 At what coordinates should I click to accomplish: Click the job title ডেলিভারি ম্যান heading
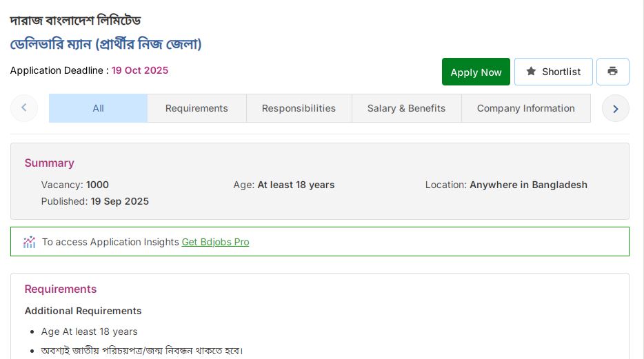pos(106,44)
